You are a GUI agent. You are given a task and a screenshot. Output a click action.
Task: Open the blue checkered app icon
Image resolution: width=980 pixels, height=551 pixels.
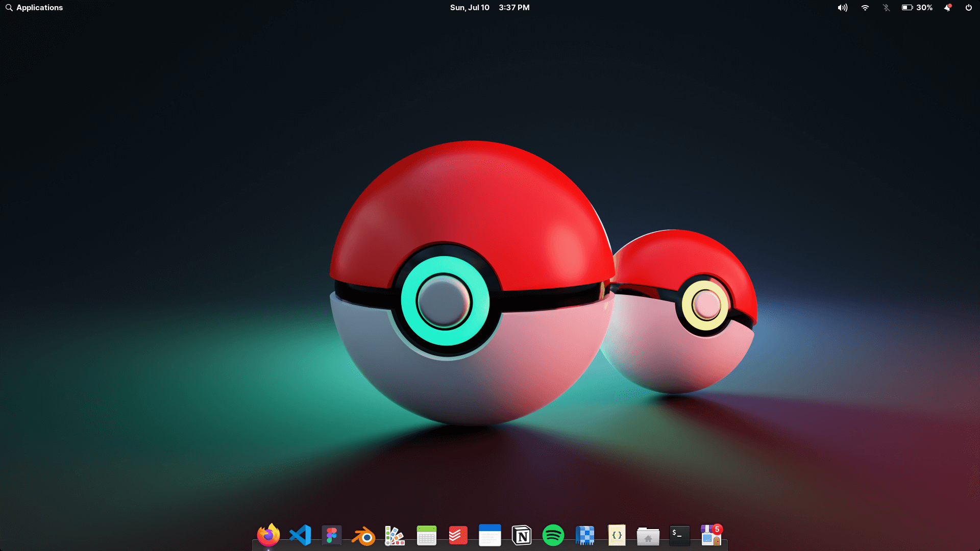tap(585, 536)
